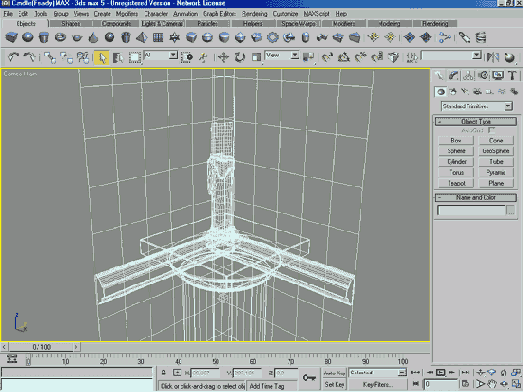Click the large key Set Keys icon
Image resolution: width=523 pixels, height=392 pixels.
[x=309, y=378]
